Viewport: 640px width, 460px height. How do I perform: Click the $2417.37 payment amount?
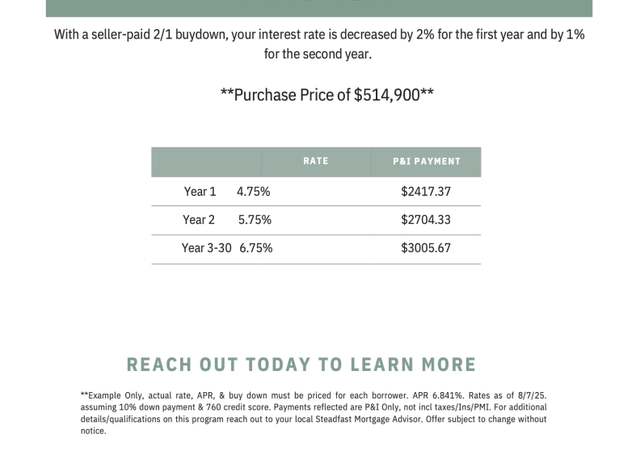[426, 191]
